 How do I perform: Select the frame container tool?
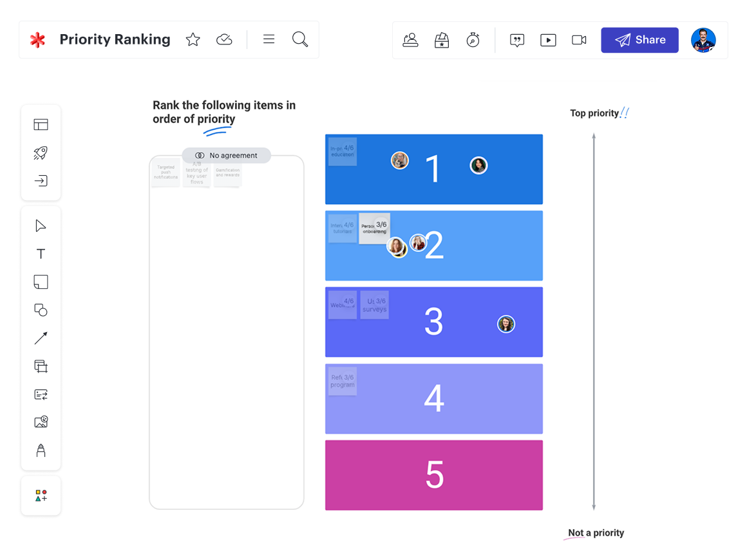pos(41,366)
